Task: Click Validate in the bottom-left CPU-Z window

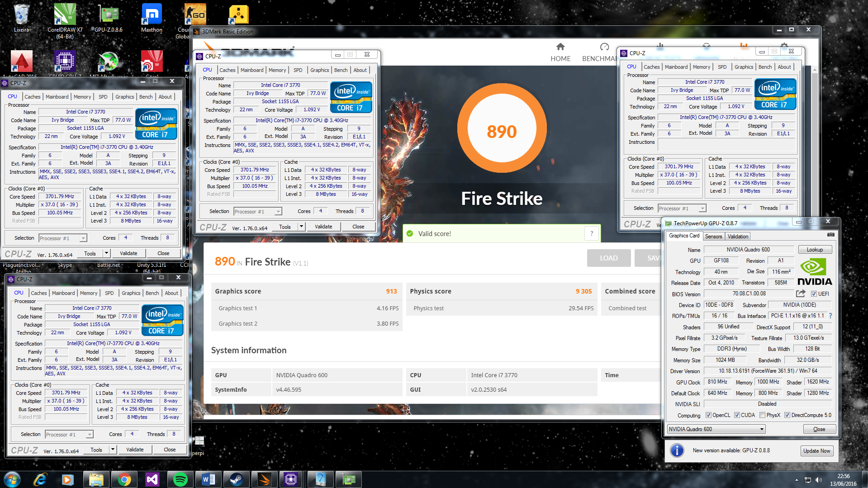Action: (135, 450)
